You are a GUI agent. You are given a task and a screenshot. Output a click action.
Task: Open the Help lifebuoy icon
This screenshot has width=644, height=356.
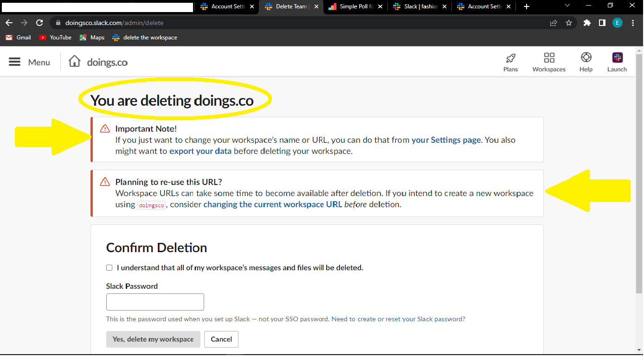(586, 57)
